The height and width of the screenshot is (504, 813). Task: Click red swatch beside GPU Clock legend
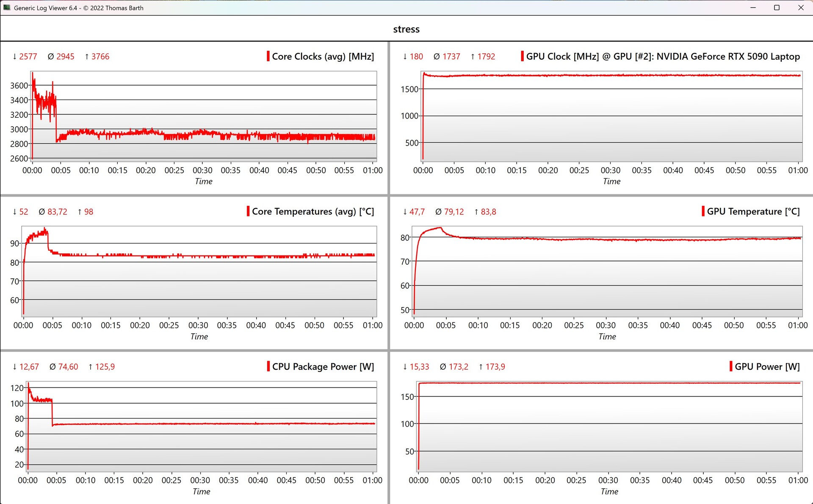(522, 56)
